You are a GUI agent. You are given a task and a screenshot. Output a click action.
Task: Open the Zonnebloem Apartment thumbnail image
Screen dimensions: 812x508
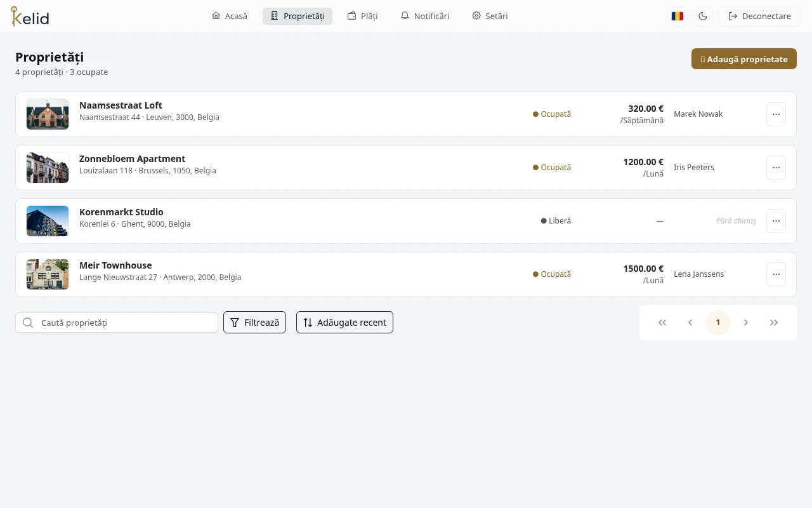[x=48, y=168]
